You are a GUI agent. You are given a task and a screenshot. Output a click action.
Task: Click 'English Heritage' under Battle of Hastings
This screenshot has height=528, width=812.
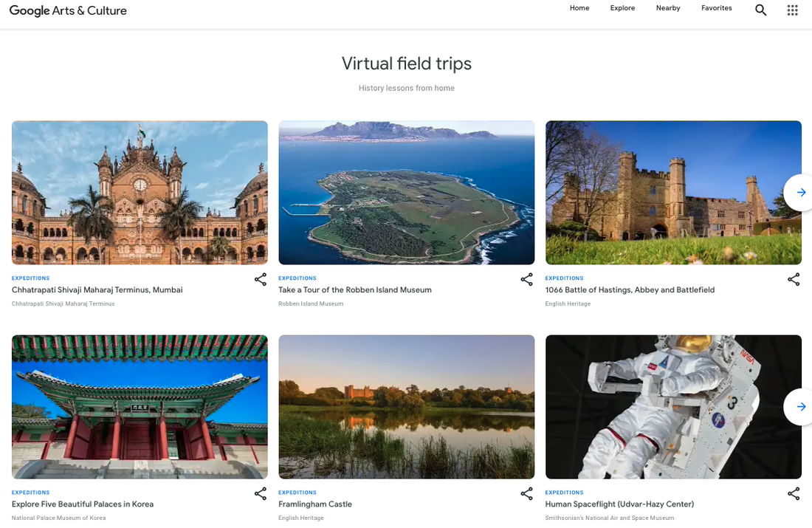coord(568,304)
